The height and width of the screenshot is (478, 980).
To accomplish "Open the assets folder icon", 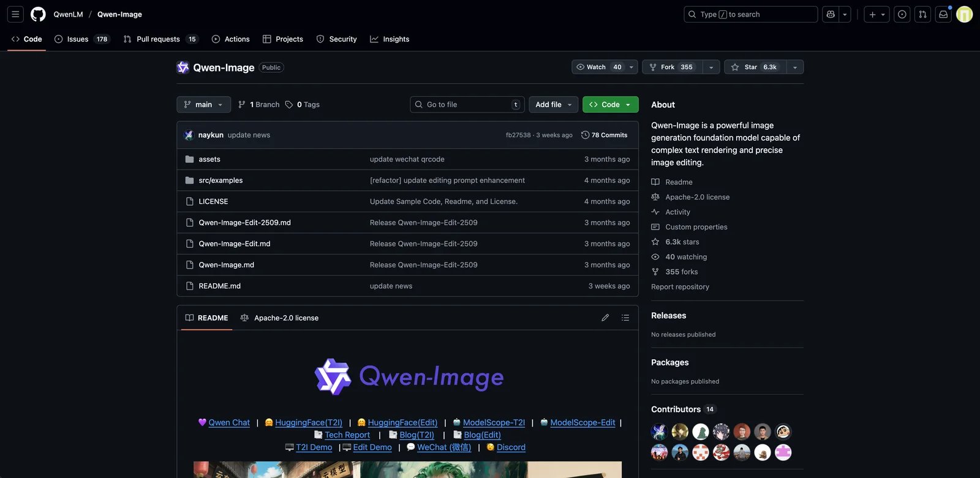I will pyautogui.click(x=189, y=159).
